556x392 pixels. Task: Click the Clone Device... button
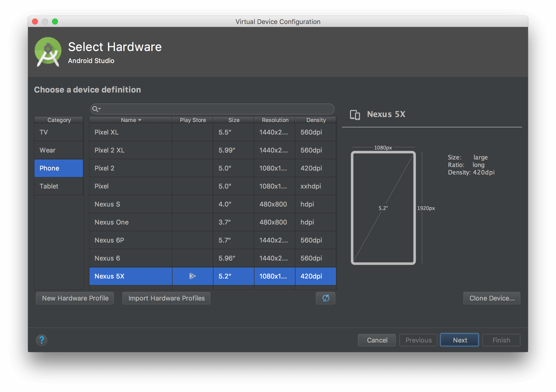pos(492,298)
